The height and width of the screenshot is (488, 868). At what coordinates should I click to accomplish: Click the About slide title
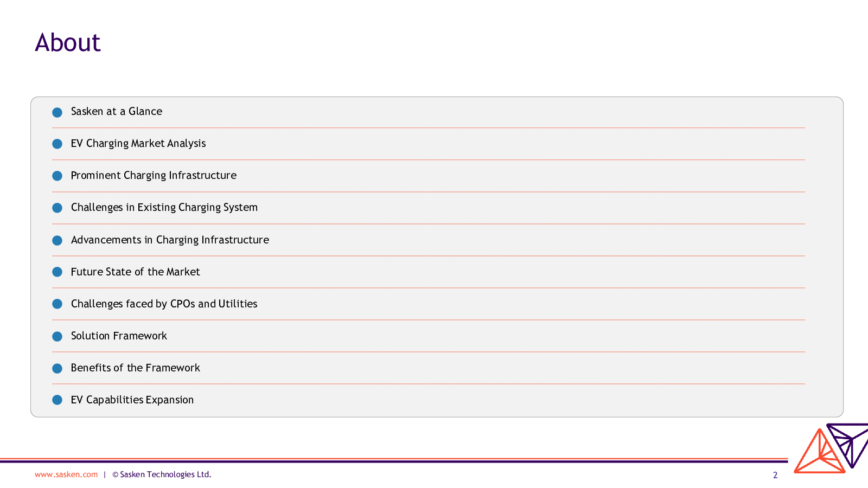click(68, 43)
